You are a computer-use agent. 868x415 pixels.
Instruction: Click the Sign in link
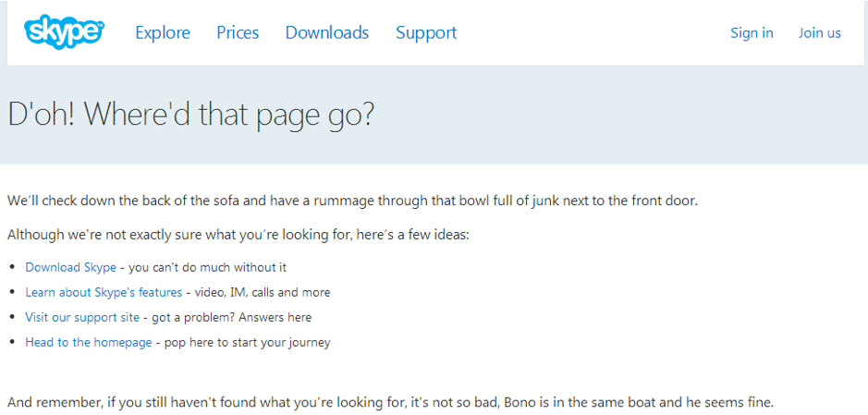point(752,32)
